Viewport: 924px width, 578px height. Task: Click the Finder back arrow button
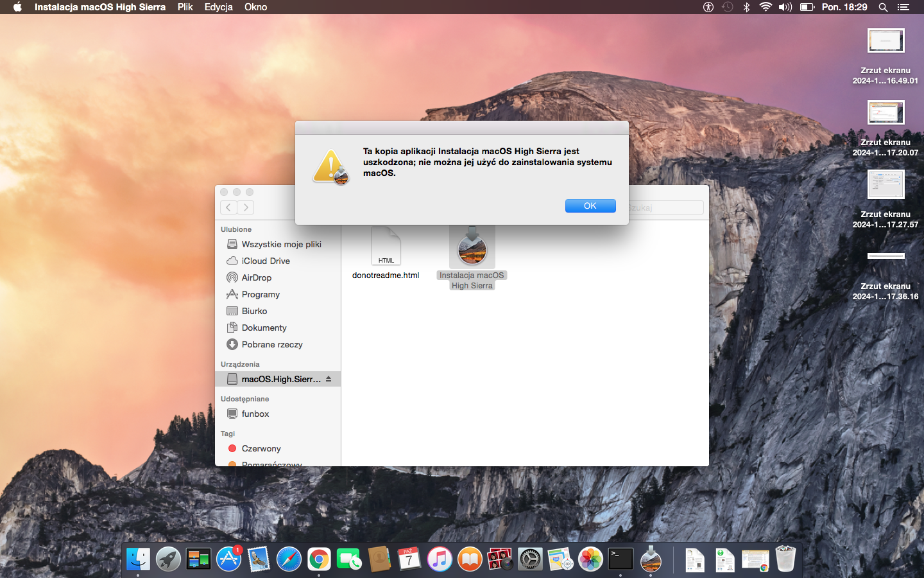tap(228, 207)
